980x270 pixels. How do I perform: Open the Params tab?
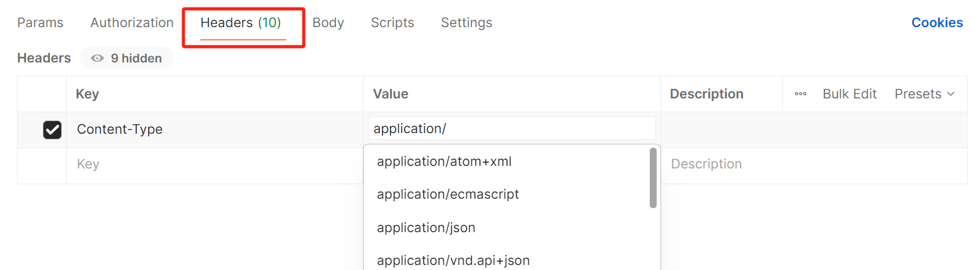pos(40,23)
